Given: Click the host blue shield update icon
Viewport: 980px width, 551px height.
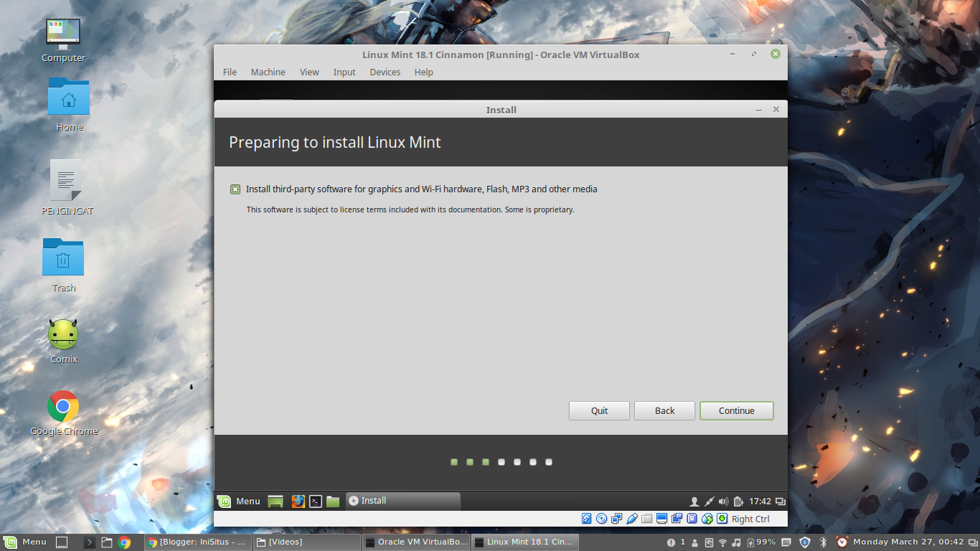Looking at the screenshot, I should [x=805, y=542].
